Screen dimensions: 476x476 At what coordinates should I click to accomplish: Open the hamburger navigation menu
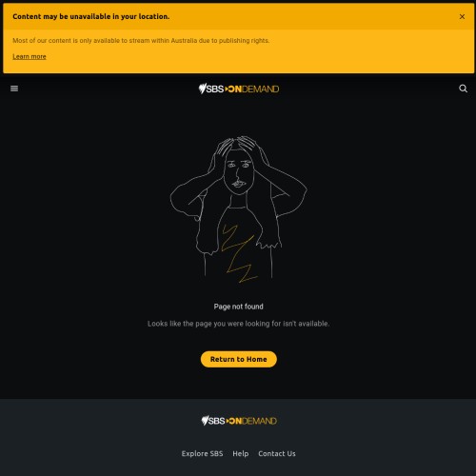[x=14, y=89]
